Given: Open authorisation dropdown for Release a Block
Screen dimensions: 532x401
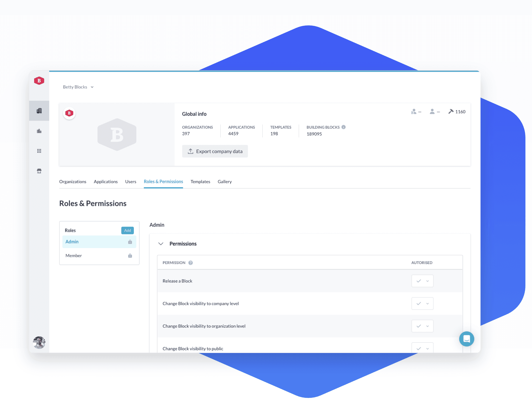Looking at the screenshot, I should tap(423, 281).
